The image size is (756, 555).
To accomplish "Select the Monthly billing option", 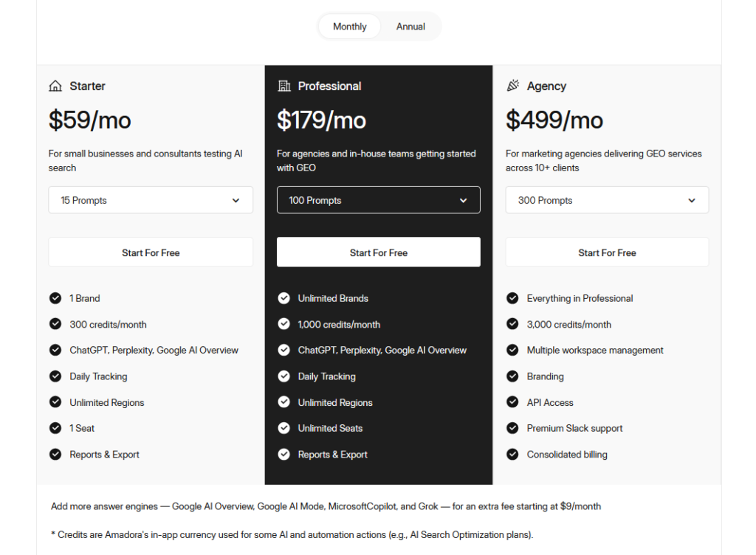I will 349,27.
